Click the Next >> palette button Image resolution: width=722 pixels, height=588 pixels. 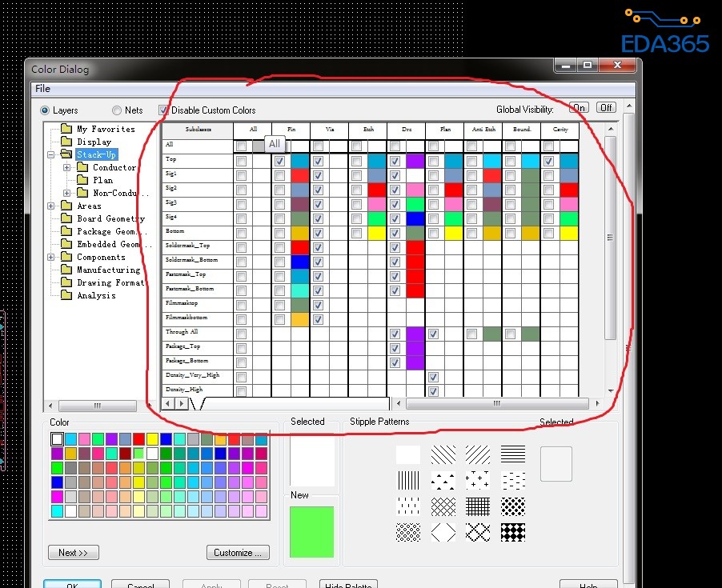click(73, 553)
